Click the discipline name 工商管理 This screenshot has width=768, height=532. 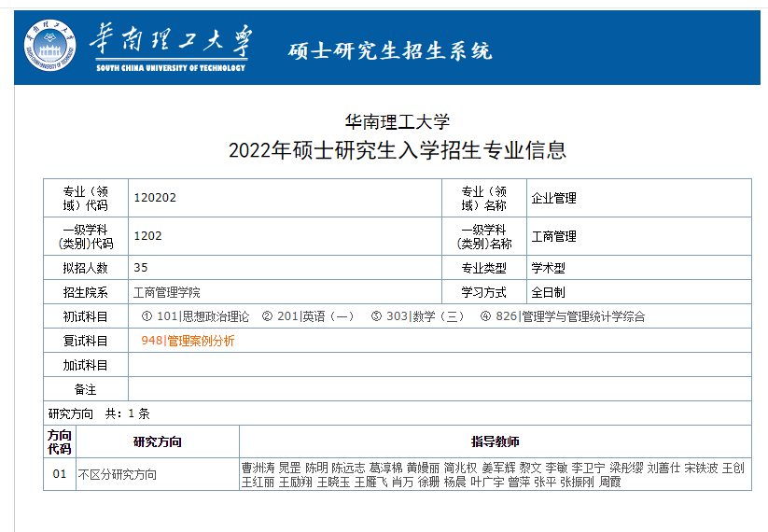point(554,236)
